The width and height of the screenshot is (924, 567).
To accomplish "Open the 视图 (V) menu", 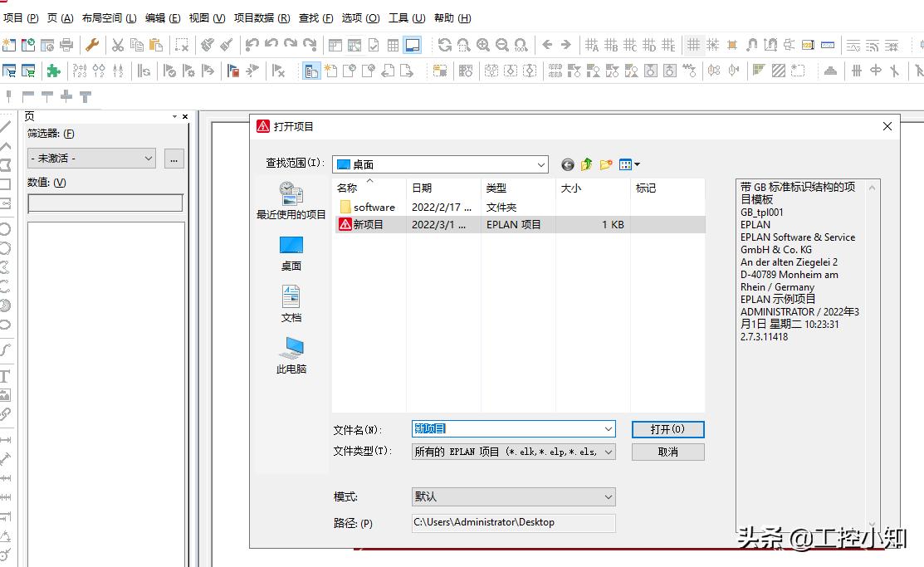I will [207, 18].
